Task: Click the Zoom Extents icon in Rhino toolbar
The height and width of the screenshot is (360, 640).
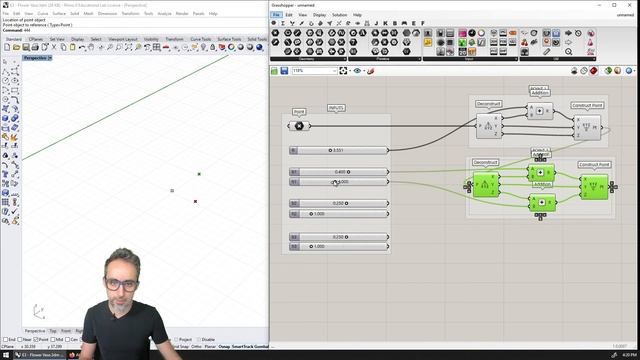Action: pos(129,48)
